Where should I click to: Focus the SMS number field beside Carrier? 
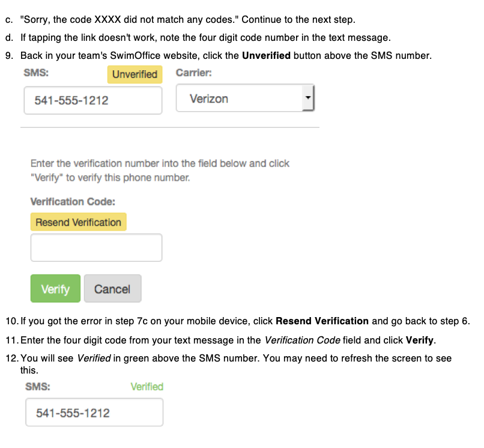[x=93, y=100]
